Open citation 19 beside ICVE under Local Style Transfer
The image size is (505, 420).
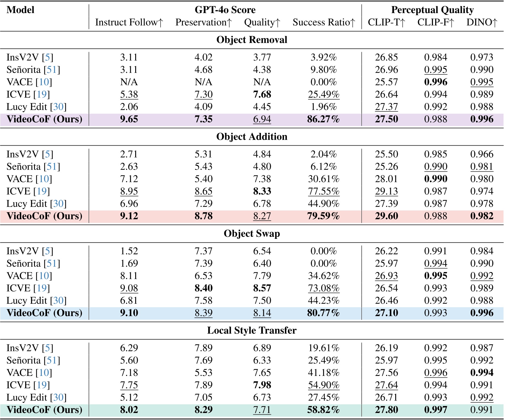tap(41, 385)
